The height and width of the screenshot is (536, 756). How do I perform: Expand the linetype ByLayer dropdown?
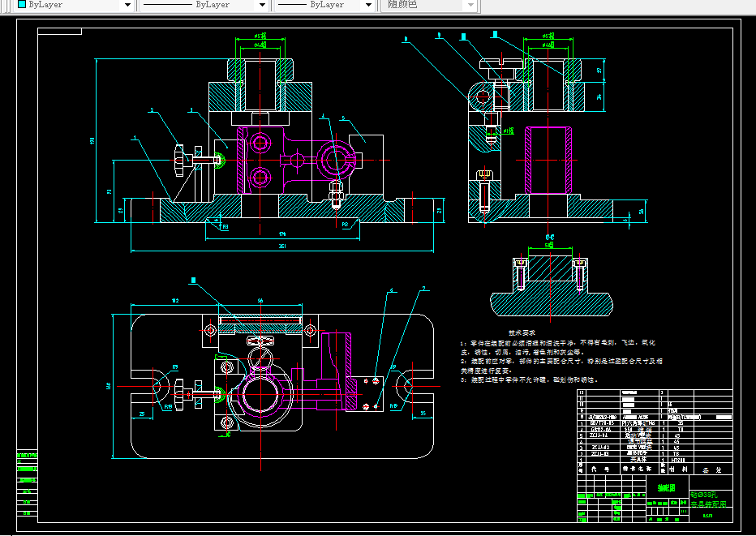coord(261,5)
